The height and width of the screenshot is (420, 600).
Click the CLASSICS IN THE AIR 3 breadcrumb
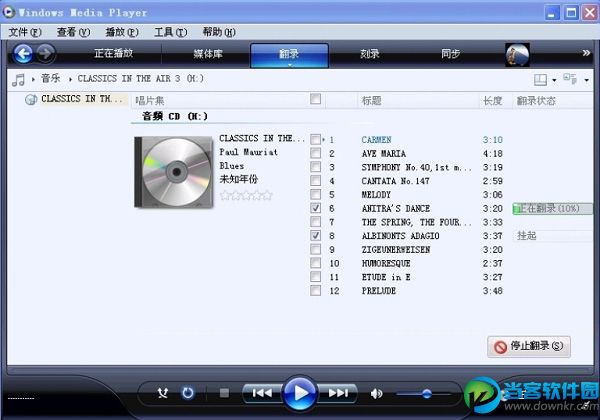(x=140, y=78)
